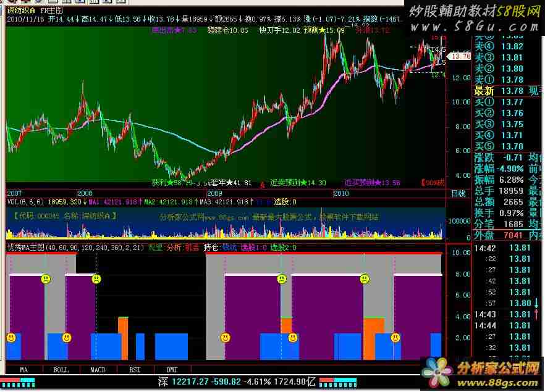
Task: Click the 选股2:0 indicator value
Action: 283,248
